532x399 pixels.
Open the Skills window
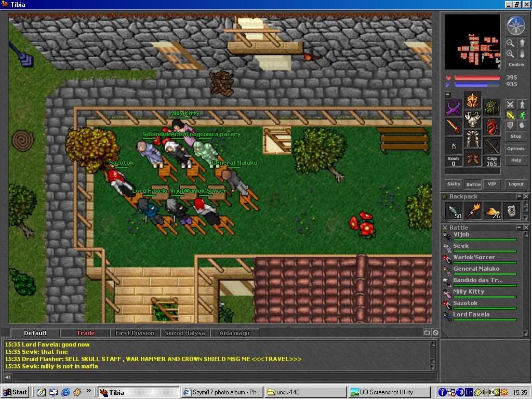point(453,184)
